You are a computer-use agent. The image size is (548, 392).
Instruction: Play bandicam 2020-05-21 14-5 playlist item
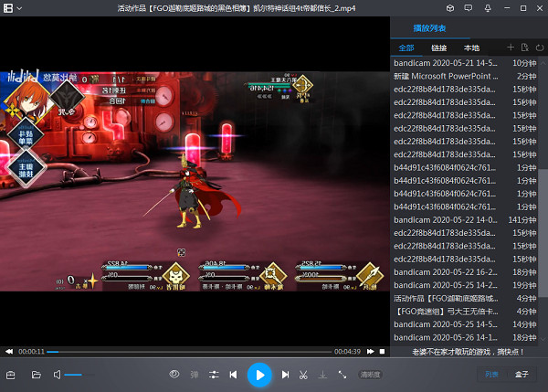click(x=465, y=63)
